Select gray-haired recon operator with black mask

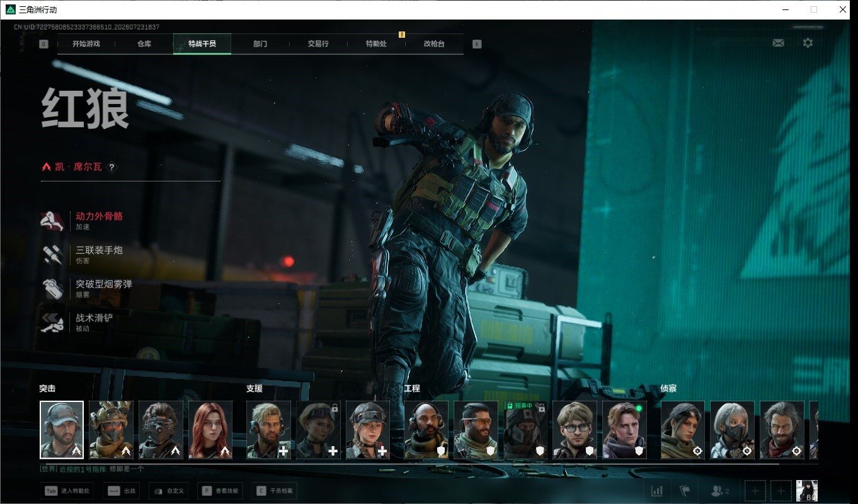click(x=732, y=430)
